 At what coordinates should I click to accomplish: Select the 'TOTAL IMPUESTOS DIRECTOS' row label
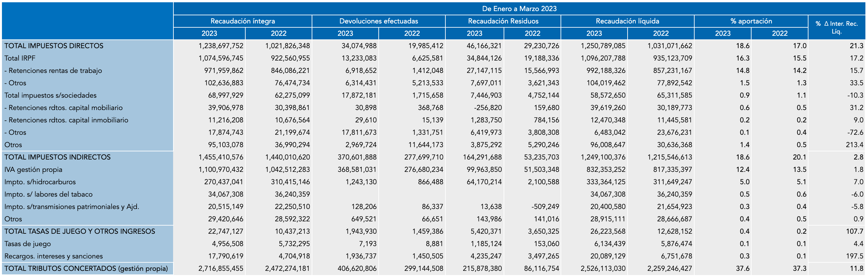click(x=54, y=46)
